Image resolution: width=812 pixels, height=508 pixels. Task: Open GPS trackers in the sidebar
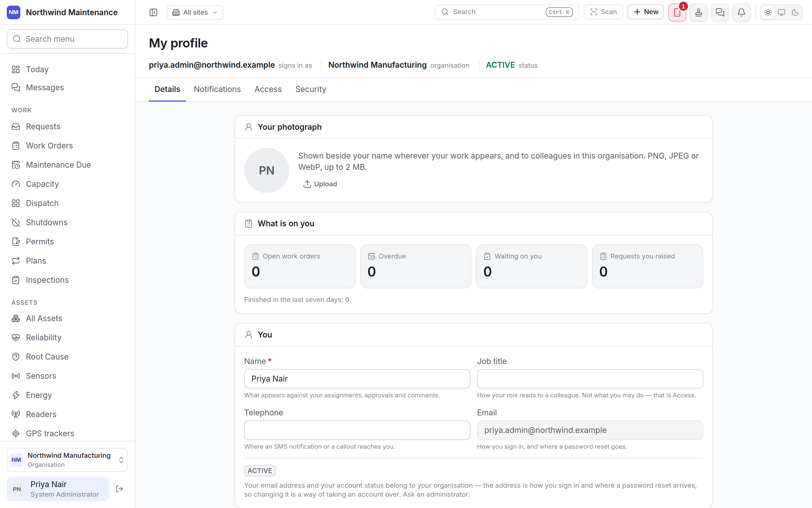click(x=67, y=433)
